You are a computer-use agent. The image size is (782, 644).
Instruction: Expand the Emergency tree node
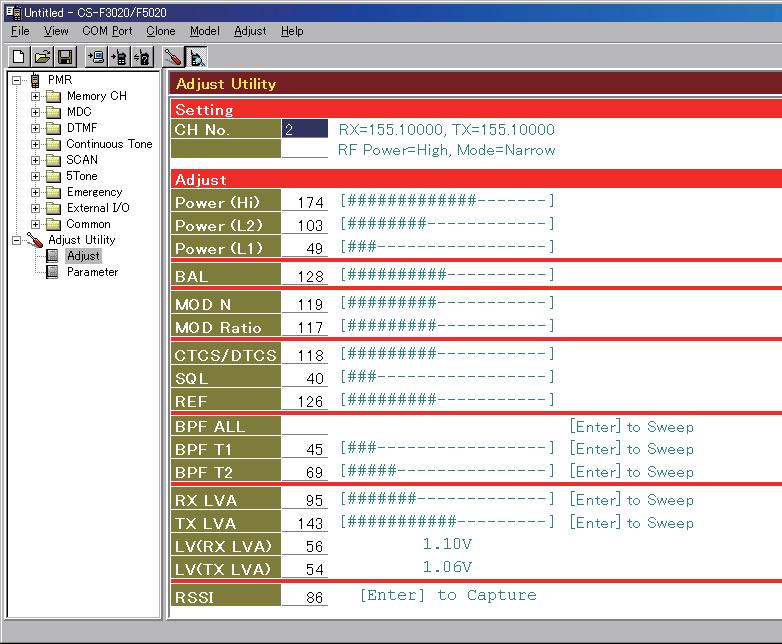[x=35, y=192]
